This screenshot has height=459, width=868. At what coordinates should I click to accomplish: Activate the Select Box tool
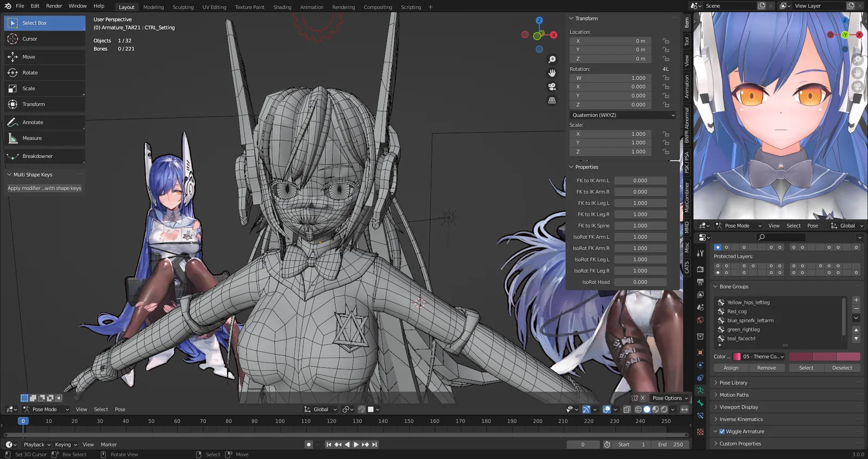point(44,23)
